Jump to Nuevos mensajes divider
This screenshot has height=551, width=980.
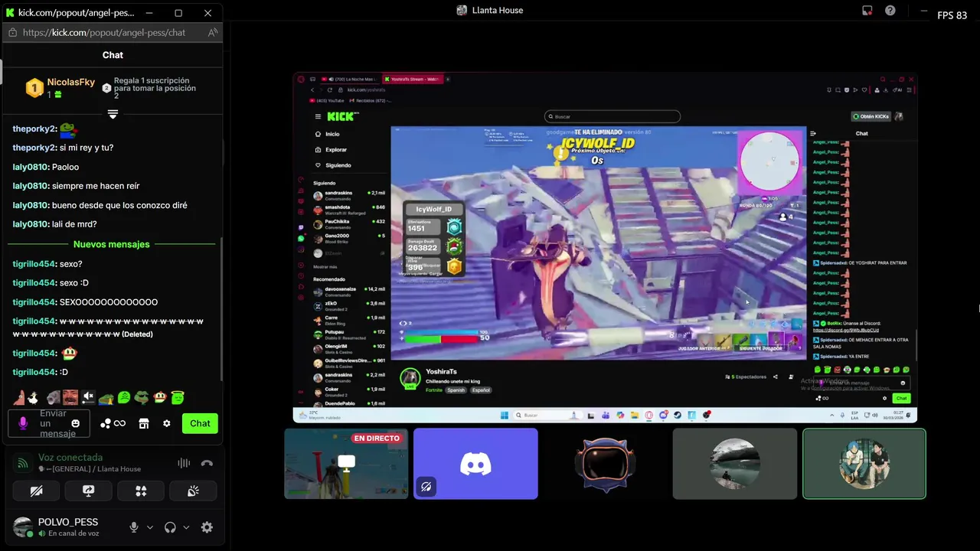112,244
